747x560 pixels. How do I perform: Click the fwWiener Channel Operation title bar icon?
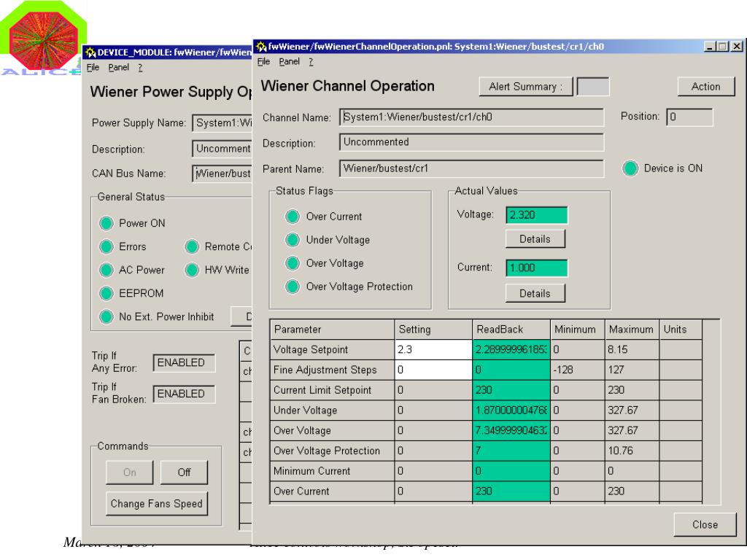[261, 46]
